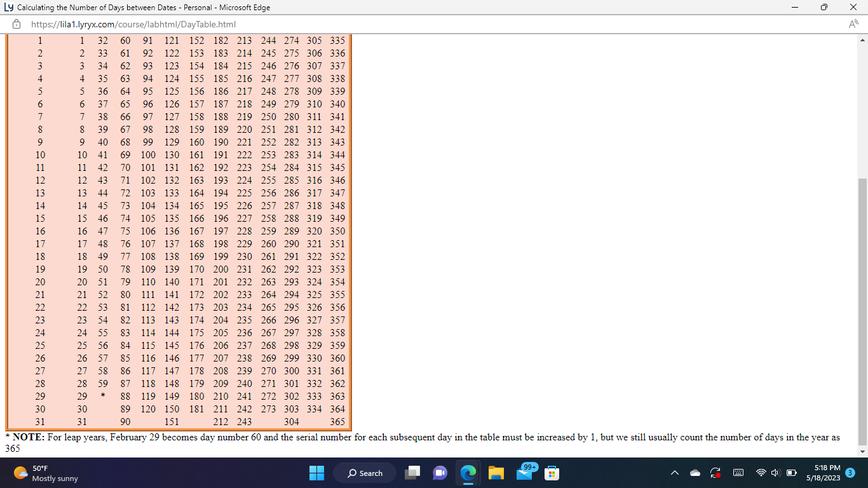The image size is (868, 488).
Task: Click the cell showing 305
Action: click(315, 41)
